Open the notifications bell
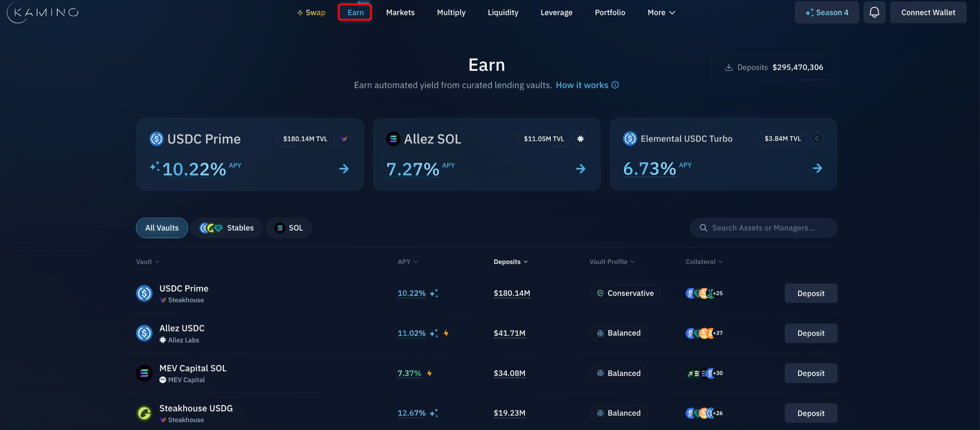 tap(874, 12)
